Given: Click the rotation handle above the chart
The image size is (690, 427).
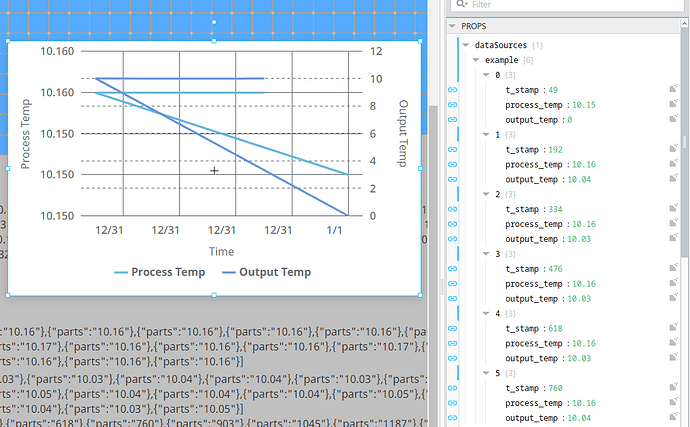Looking at the screenshot, I should 214,22.
